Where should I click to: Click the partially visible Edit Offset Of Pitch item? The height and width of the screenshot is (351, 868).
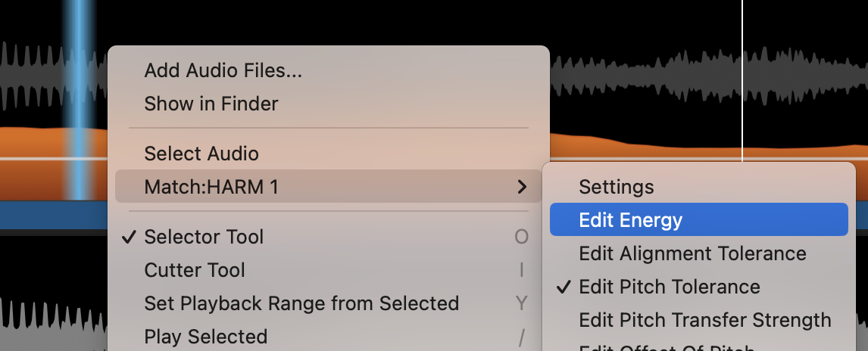(x=667, y=347)
